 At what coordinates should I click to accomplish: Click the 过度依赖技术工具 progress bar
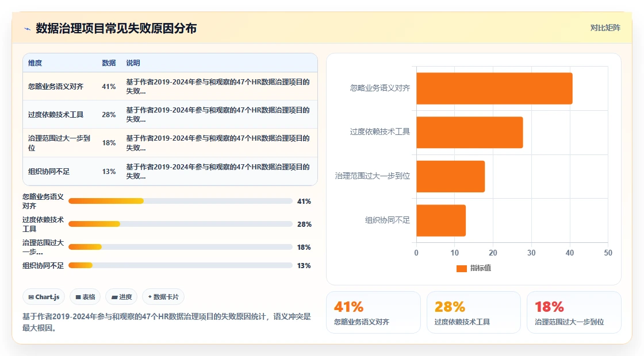[181, 224]
